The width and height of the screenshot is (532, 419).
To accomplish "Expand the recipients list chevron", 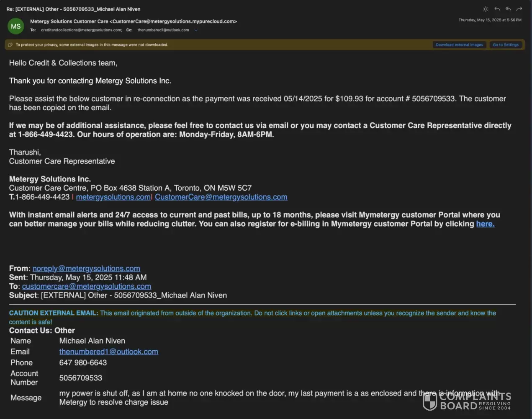I will [x=196, y=30].
